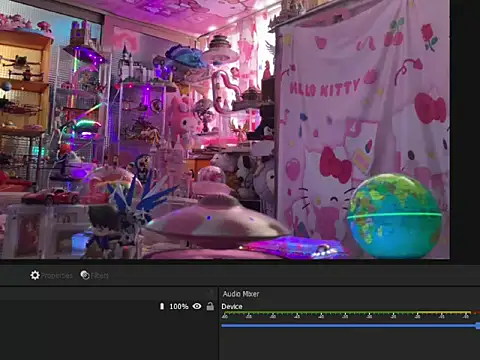Hide the source with the eye icon

[197, 306]
